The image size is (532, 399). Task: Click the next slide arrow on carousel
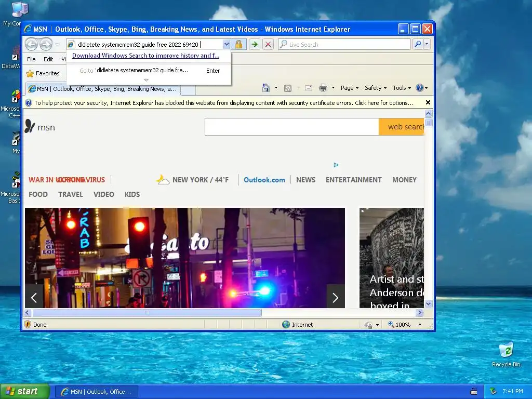click(x=336, y=298)
